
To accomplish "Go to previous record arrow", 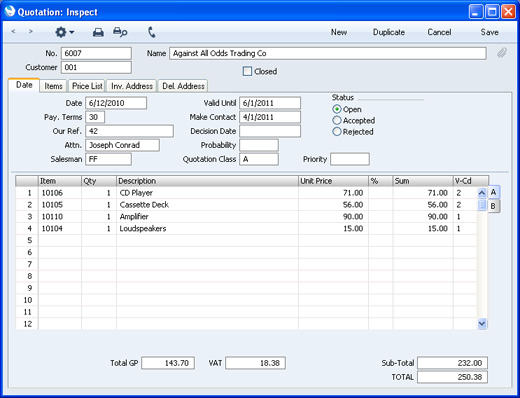I will [13, 32].
